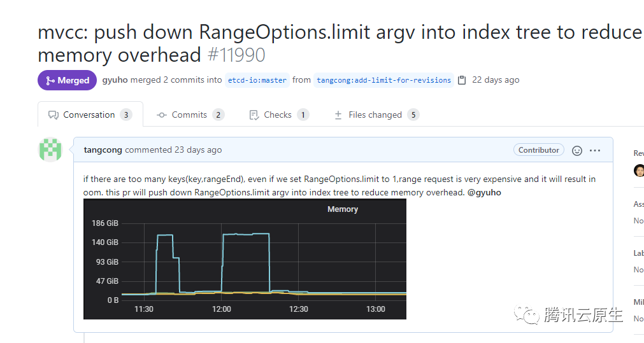Viewport: 644px width, 343px height.
Task: Select the Conversation tab
Action: click(x=89, y=115)
